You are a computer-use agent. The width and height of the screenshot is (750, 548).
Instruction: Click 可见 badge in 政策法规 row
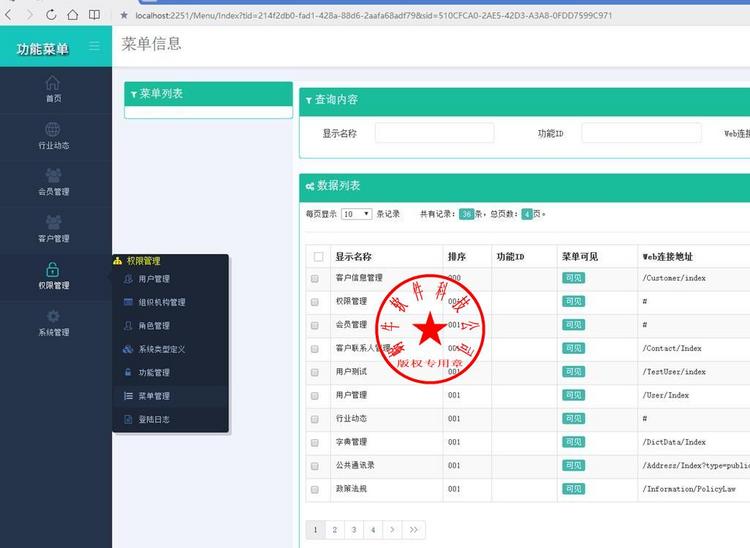tap(573, 489)
